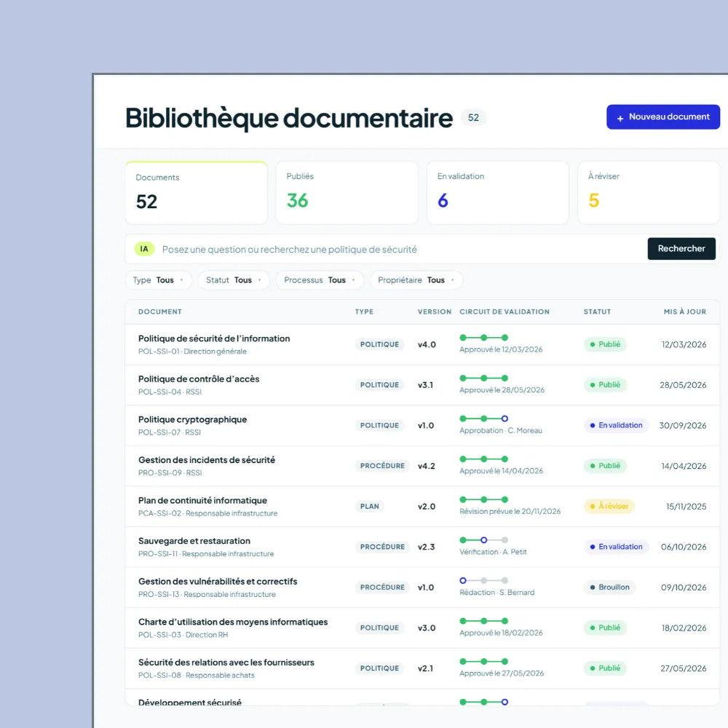Click the validation progress track for Sauvegarde et restauration

(x=484, y=540)
